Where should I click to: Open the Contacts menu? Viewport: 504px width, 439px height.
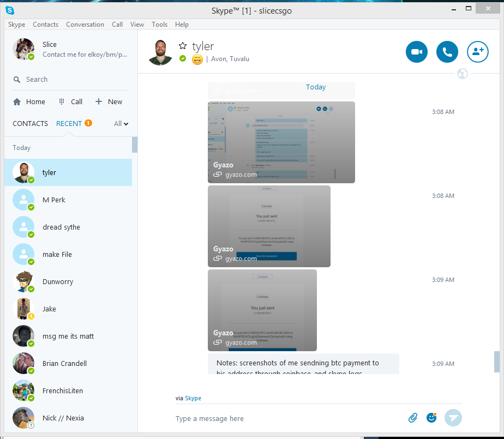[46, 25]
